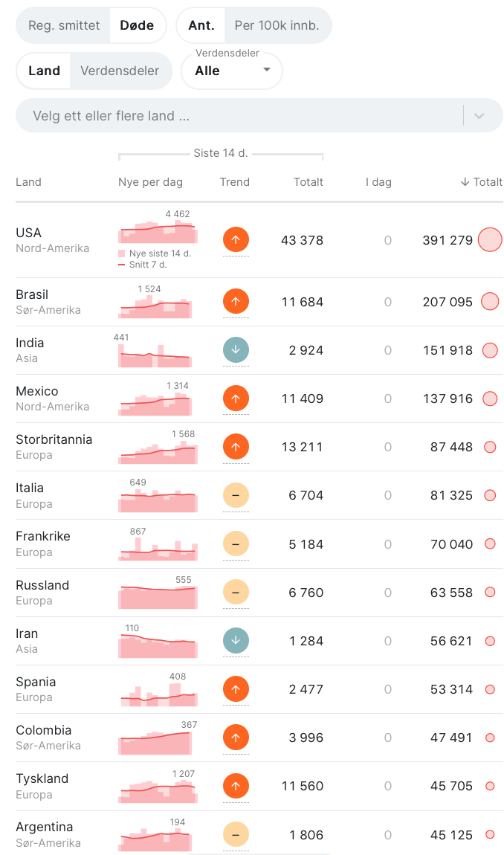The width and height of the screenshot is (504, 855).
Task: Click the upward trend icon for USA
Action: coord(236,239)
